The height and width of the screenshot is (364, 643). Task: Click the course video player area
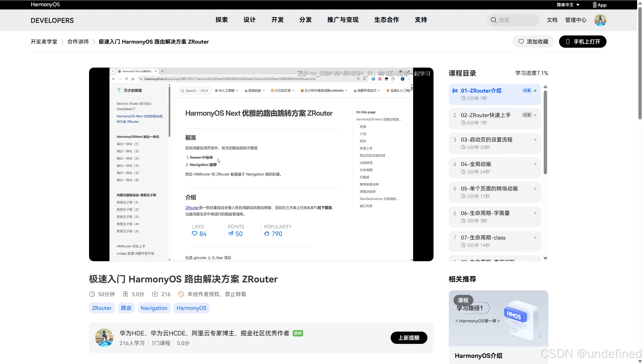[261, 164]
